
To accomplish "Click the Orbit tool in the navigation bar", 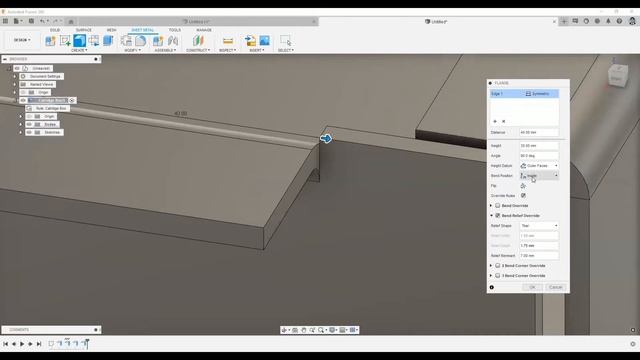I will pyautogui.click(x=284, y=330).
